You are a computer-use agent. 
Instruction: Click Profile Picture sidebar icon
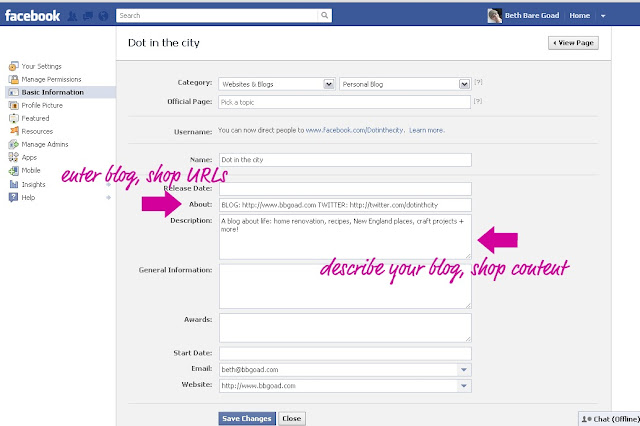13,105
